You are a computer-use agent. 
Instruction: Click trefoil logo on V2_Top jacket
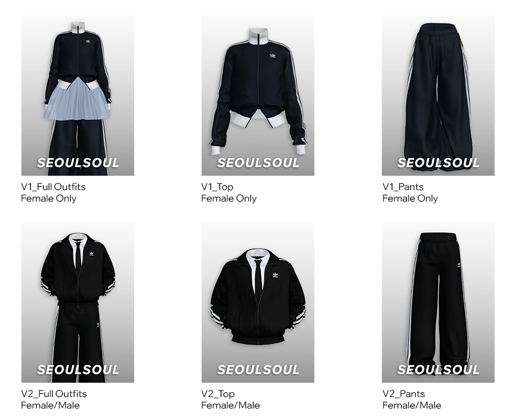pos(275,275)
